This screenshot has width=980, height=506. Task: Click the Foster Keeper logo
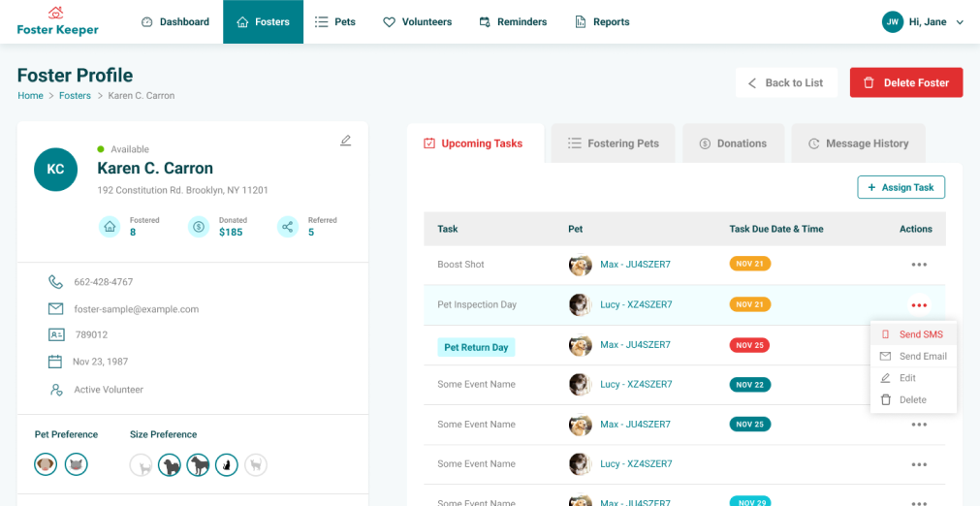coord(57,21)
